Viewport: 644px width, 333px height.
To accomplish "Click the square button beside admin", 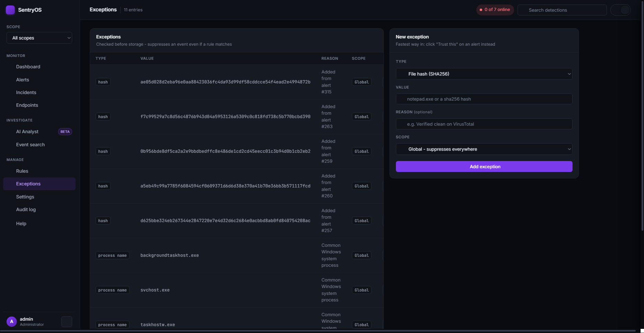I will pos(67,322).
